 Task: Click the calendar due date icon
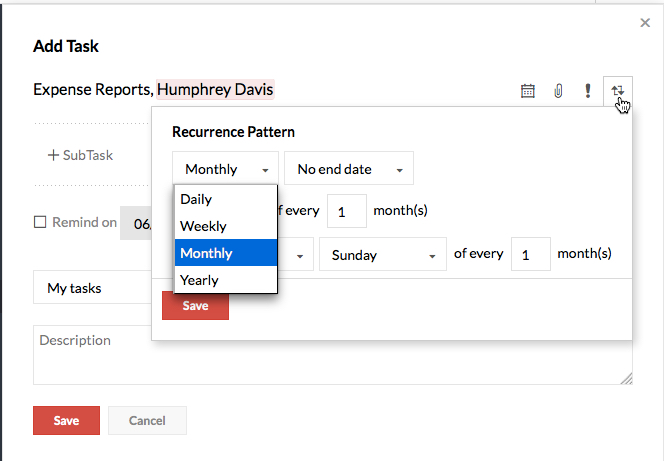click(528, 91)
